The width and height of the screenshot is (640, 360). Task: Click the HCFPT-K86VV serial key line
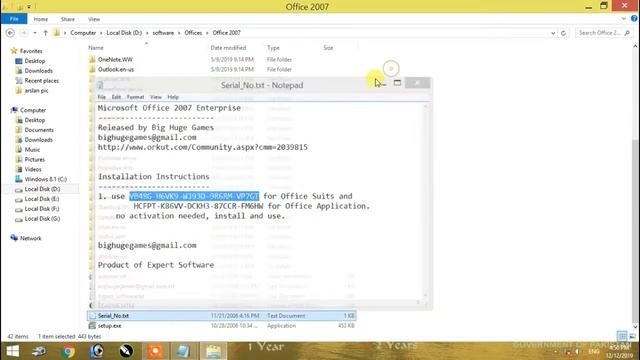pyautogui.click(x=198, y=206)
